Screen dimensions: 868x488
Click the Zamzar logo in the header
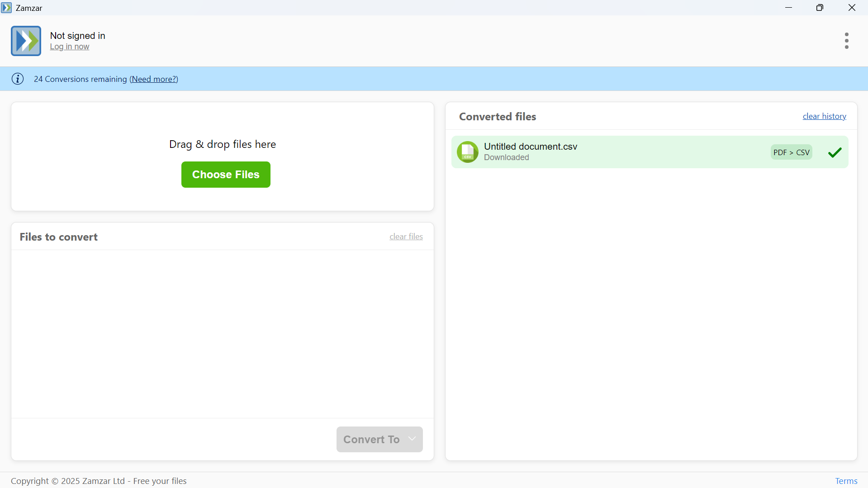[x=26, y=41]
